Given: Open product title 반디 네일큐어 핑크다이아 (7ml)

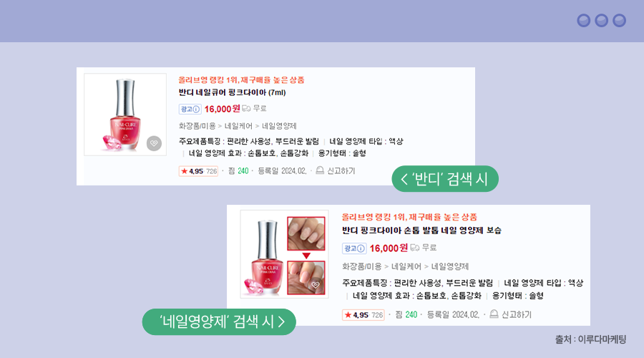Looking at the screenshot, I should click(x=232, y=92).
